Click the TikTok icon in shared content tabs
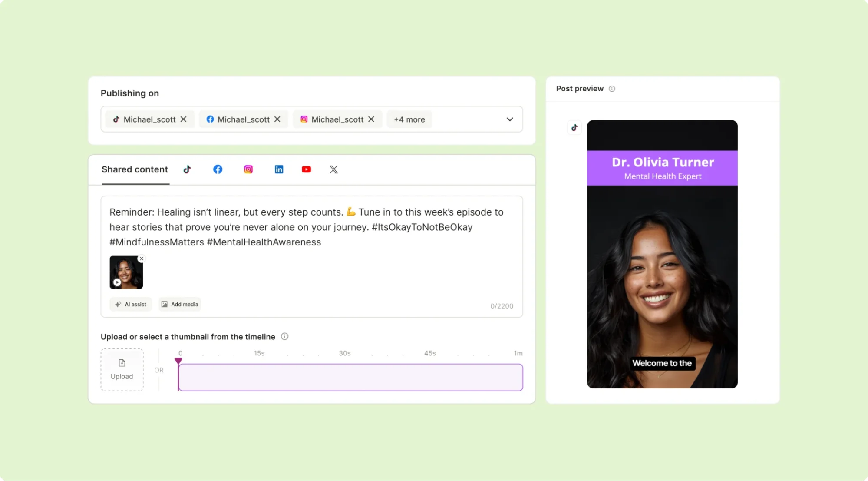This screenshot has height=481, width=868. (187, 169)
